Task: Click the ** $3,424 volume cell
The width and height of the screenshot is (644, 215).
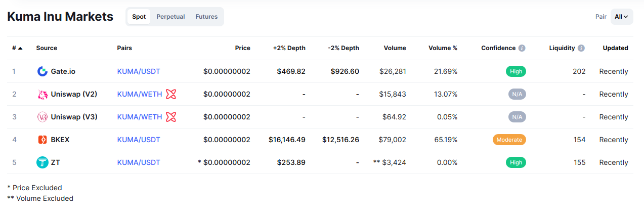Action: click(390, 162)
